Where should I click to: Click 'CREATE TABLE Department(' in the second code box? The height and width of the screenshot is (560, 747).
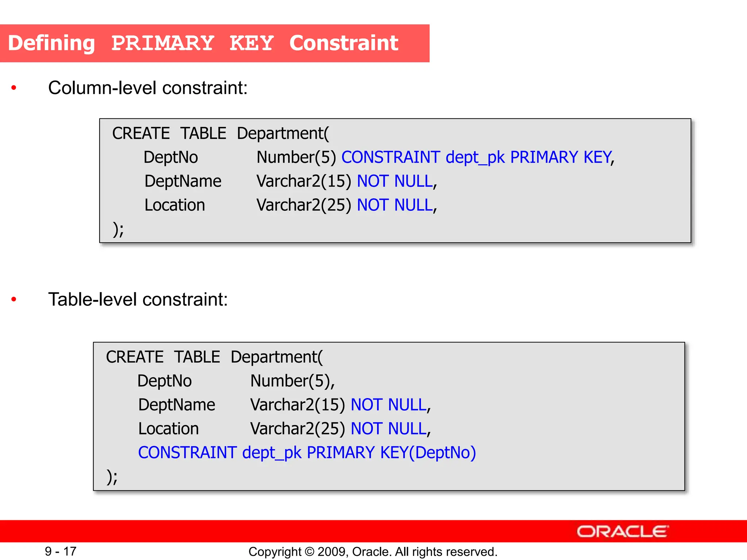click(x=214, y=357)
